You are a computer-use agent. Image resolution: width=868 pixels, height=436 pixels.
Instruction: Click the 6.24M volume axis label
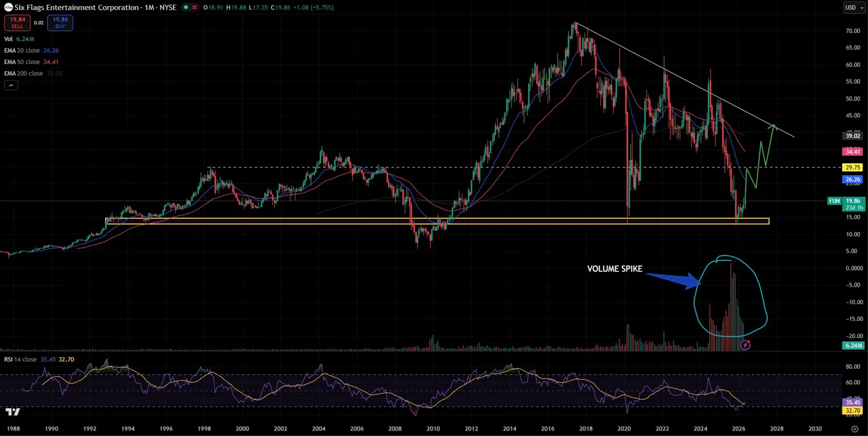(854, 345)
